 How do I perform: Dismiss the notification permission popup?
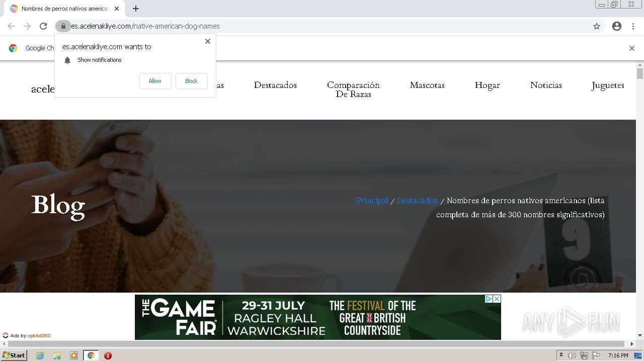[208, 41]
